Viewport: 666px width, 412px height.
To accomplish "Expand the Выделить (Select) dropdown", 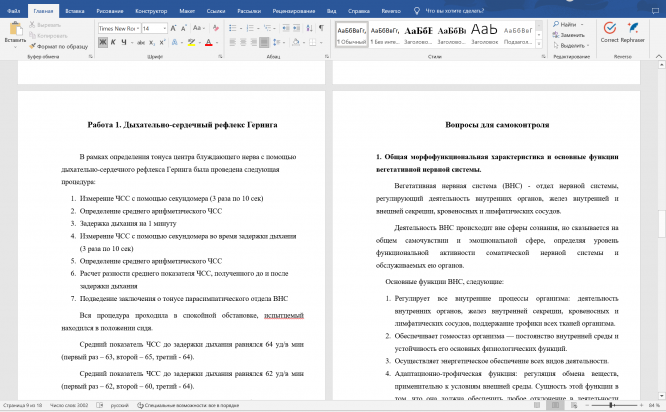I will [573, 46].
